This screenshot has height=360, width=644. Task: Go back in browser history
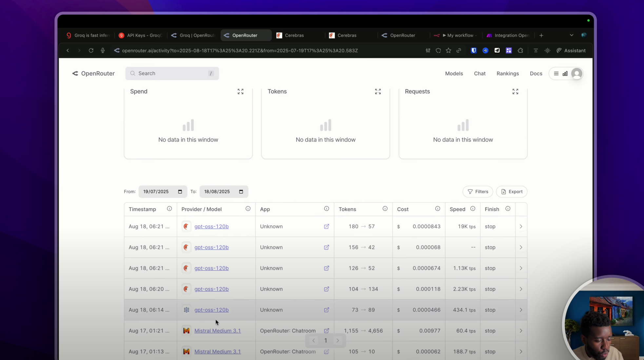click(x=68, y=51)
